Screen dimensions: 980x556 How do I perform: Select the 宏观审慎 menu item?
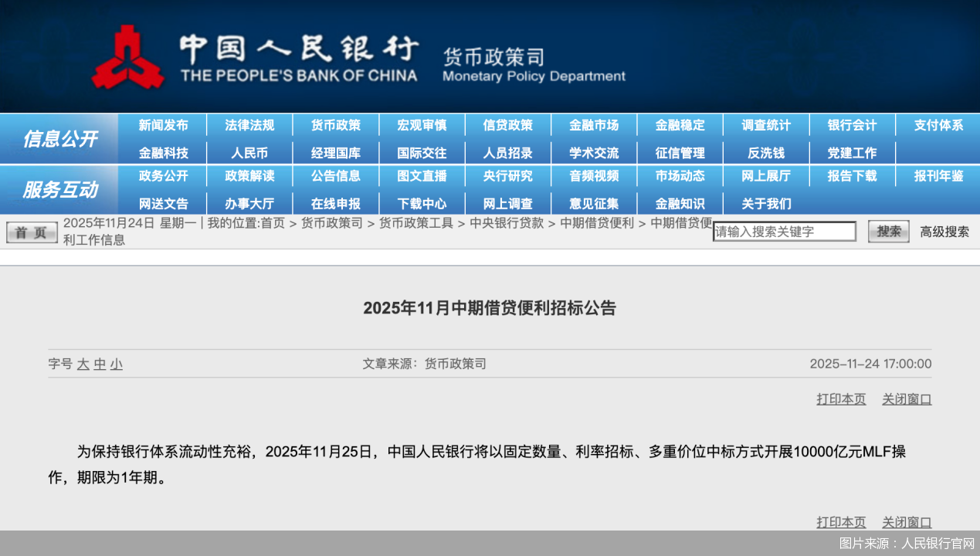tap(422, 124)
